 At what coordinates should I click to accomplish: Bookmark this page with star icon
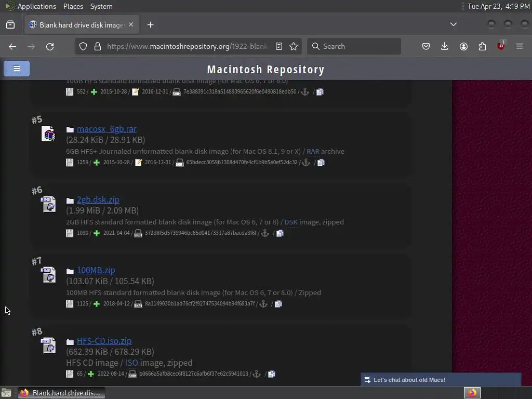pyautogui.click(x=294, y=46)
